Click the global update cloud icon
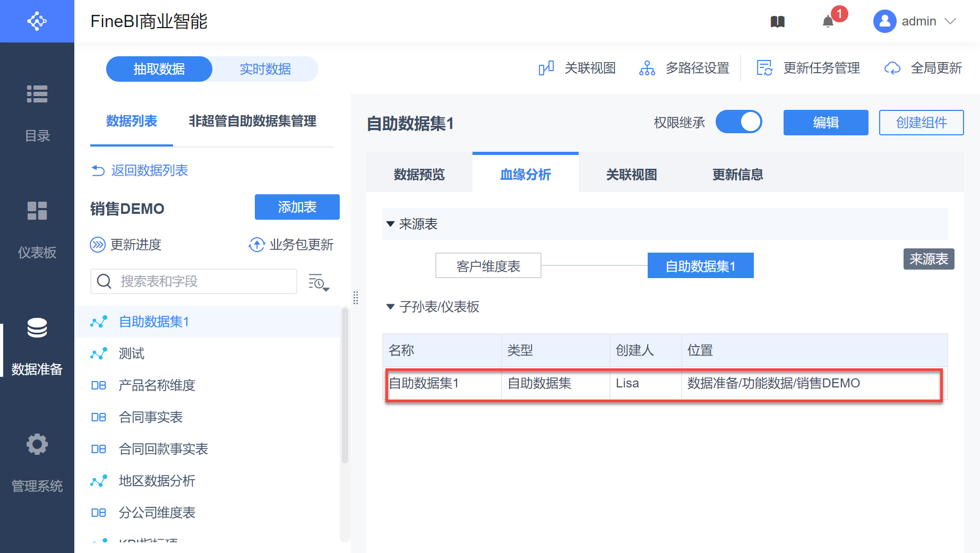 [892, 68]
